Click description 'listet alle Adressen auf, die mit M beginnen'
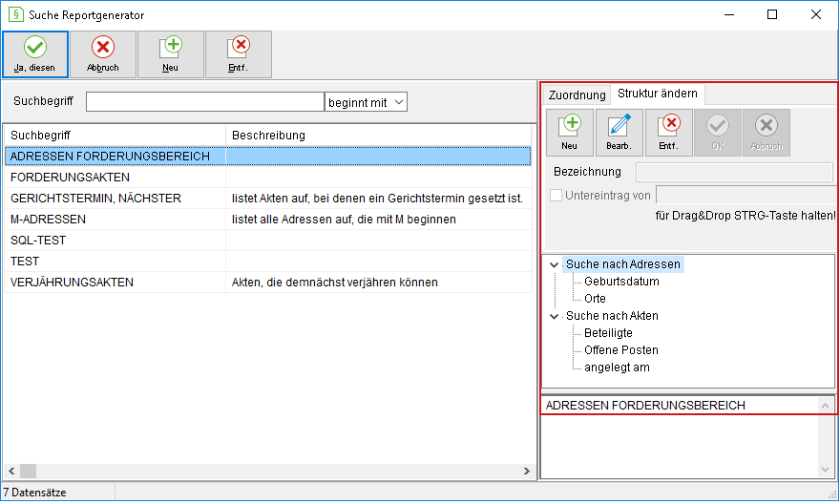 (344, 219)
